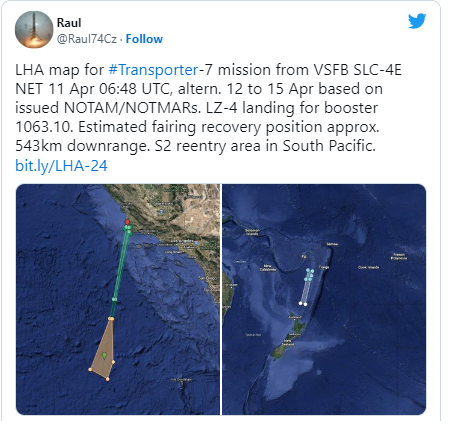Viewport: 452px width, 437px height.
Task: Click the Raul display name
Action: point(69,23)
